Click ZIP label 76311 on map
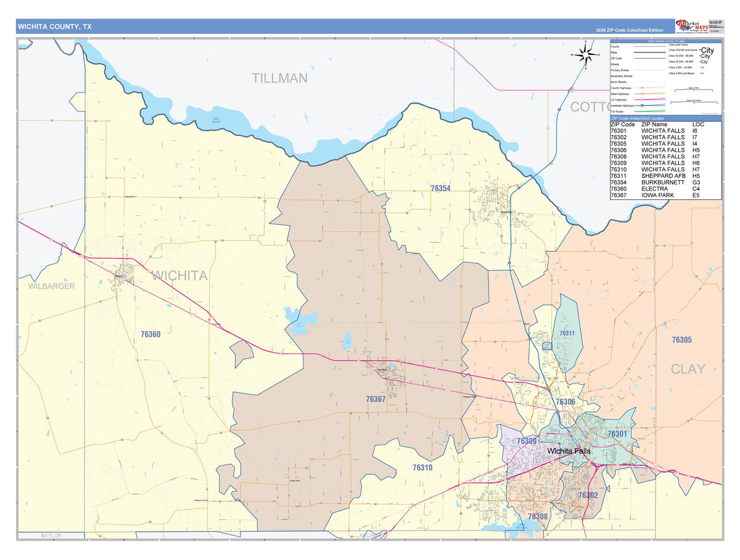The width and height of the screenshot is (740, 560). tap(567, 334)
